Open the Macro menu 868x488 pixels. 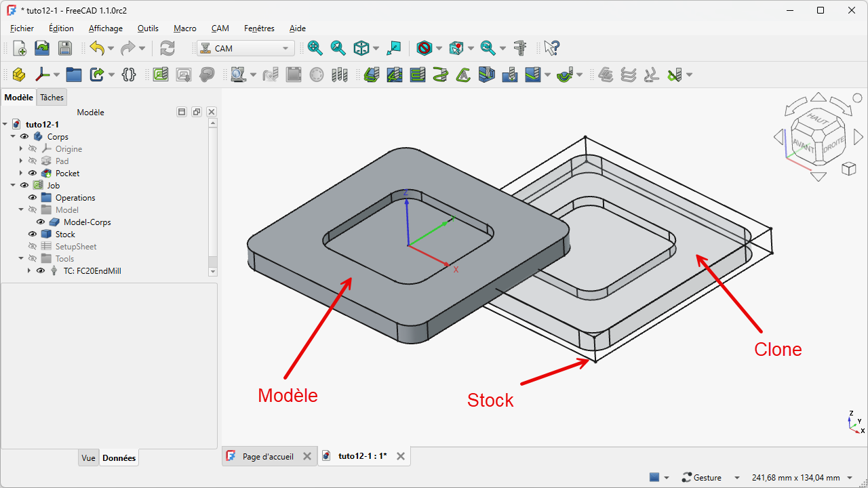pyautogui.click(x=184, y=28)
